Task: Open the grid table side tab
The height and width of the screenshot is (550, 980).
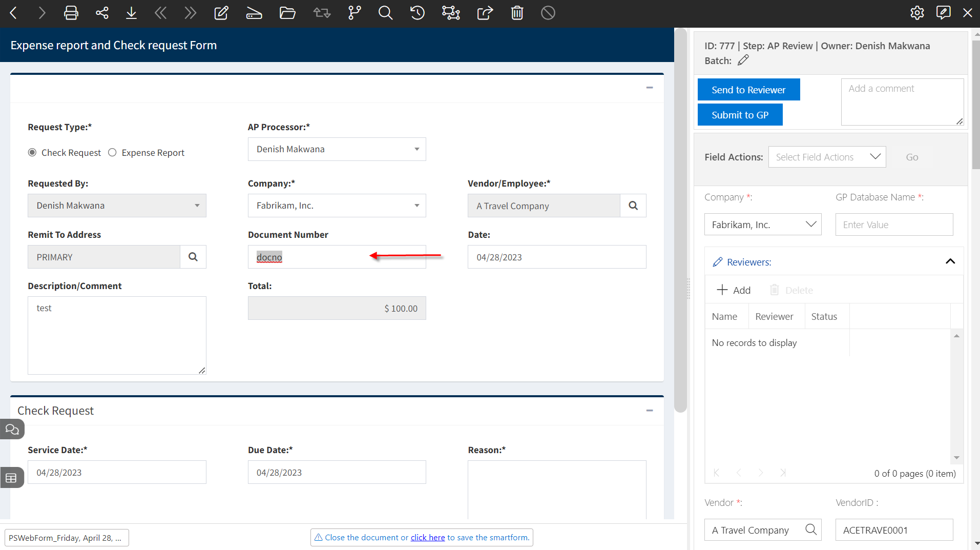Action: point(11,478)
